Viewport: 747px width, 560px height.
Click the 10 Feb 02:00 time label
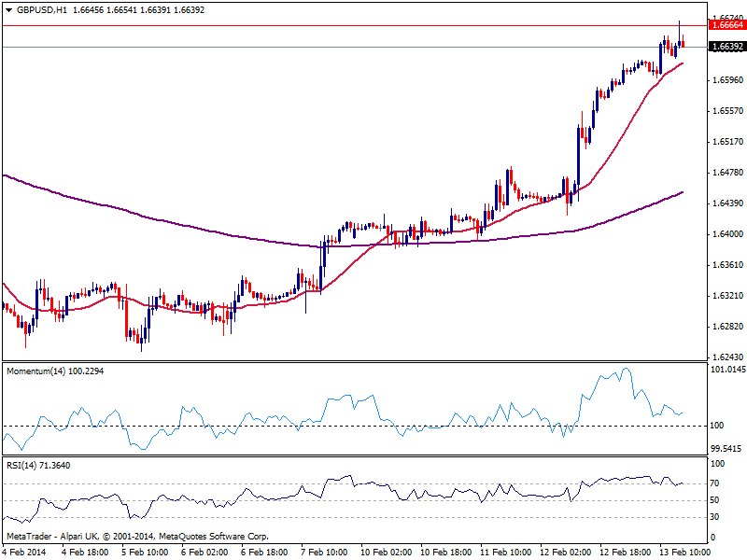point(387,552)
